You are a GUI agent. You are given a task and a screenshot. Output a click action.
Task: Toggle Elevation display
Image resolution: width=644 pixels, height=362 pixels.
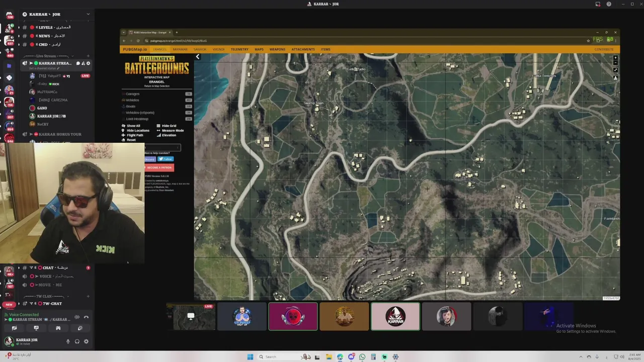[x=167, y=135]
